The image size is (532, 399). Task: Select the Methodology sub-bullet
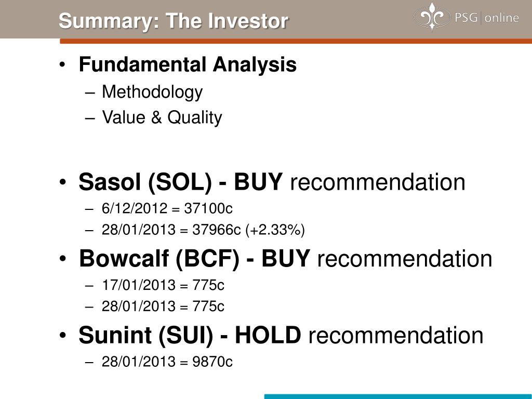(x=152, y=92)
